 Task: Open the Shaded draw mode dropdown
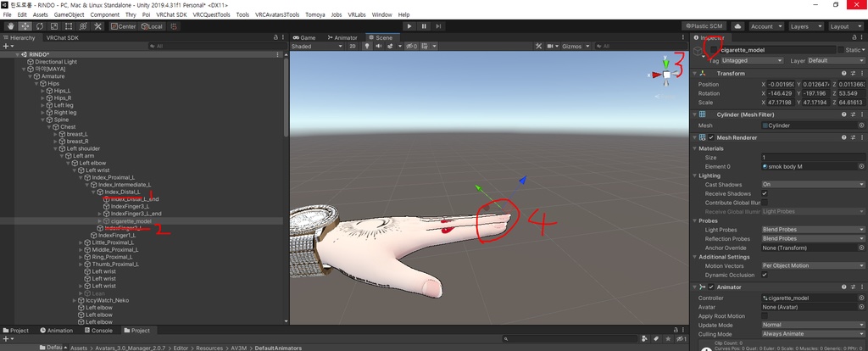(x=317, y=47)
